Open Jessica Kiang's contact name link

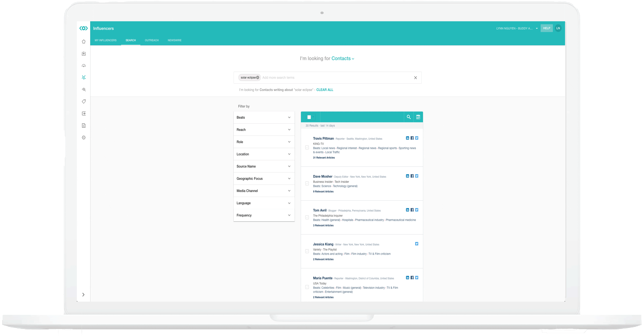[323, 244]
